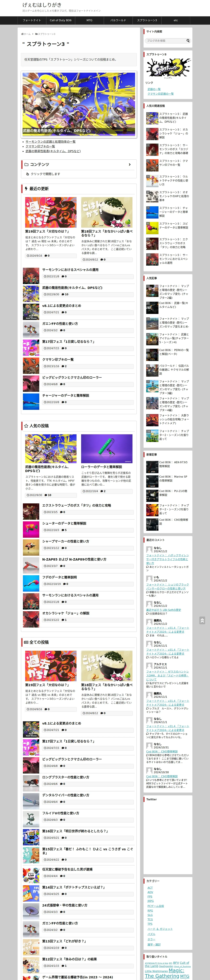The width and height of the screenshot is (210, 980).
Task: Open 第19回フェス thumbnail in 最近の更新
Action: [51, 212]
